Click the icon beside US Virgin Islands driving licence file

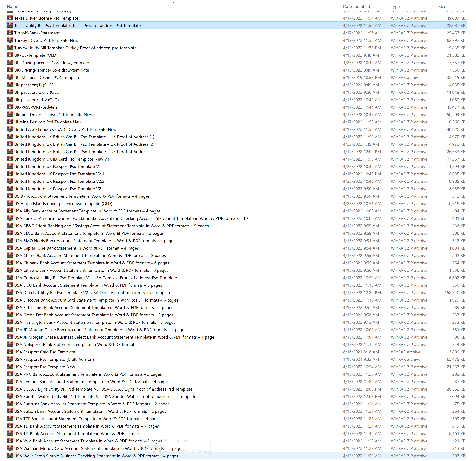point(10,204)
